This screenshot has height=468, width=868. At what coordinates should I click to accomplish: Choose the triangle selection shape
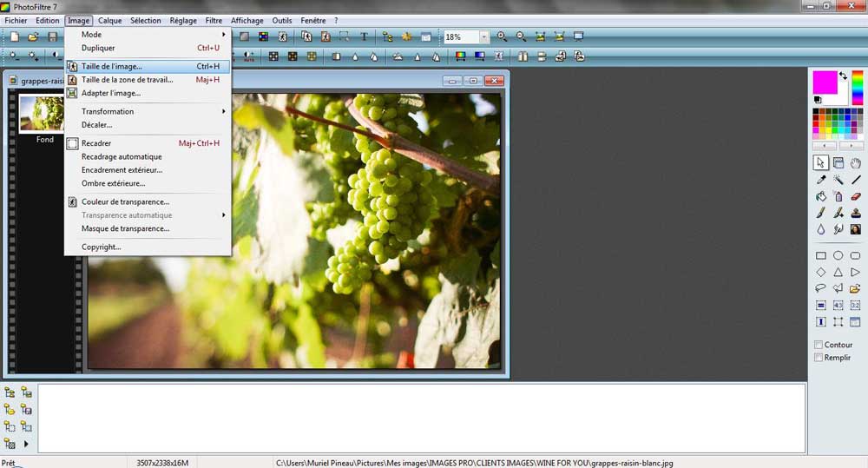point(838,272)
